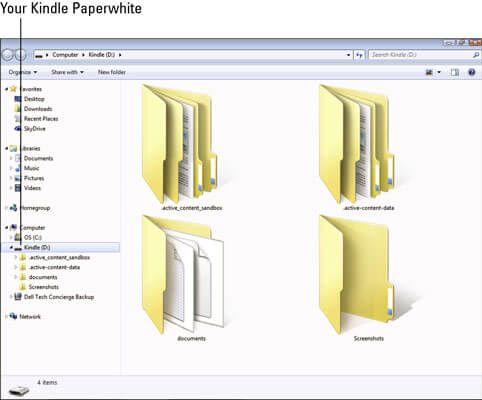This screenshot has height=400, width=482.
Task: Open the Share with menu
Action: pyautogui.click(x=67, y=72)
